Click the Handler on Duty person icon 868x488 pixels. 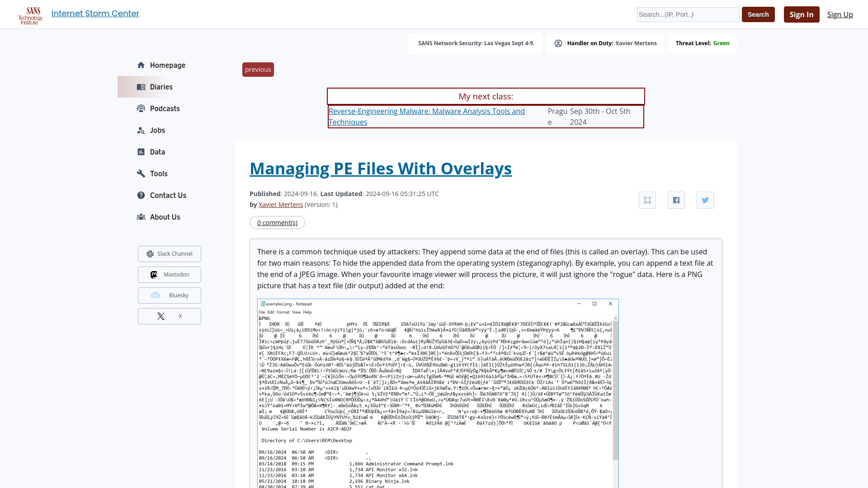tap(558, 43)
